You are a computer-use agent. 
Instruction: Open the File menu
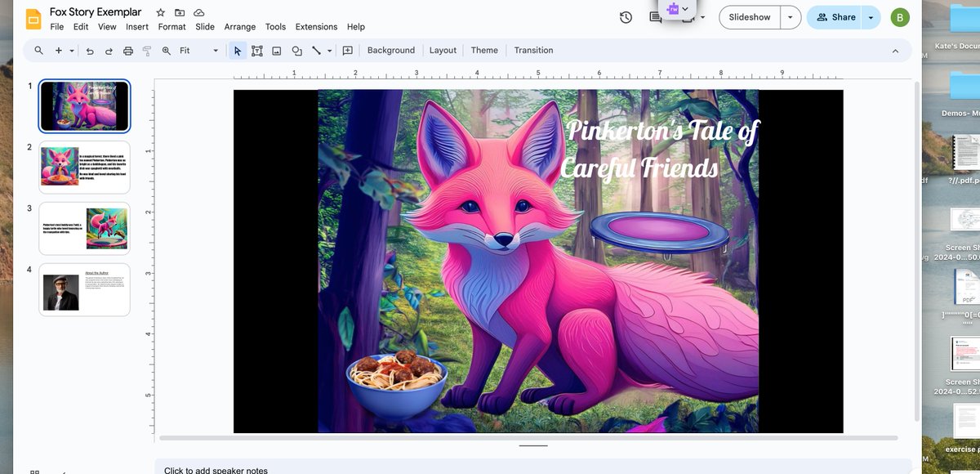click(x=57, y=27)
